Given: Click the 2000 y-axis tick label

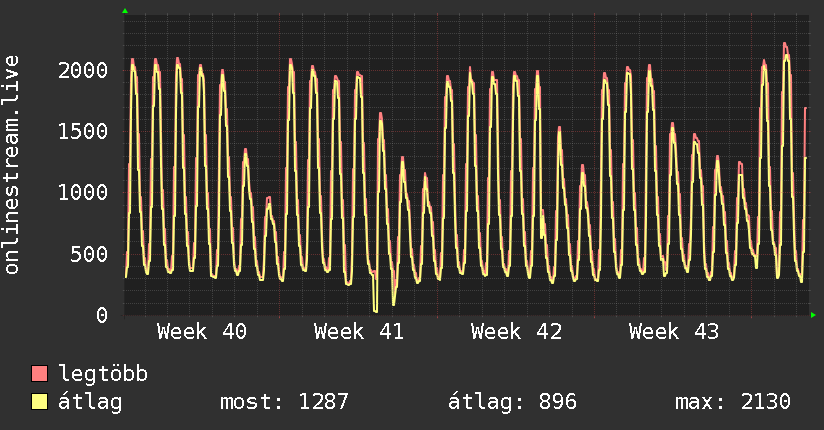Looking at the screenshot, I should [x=83, y=70].
